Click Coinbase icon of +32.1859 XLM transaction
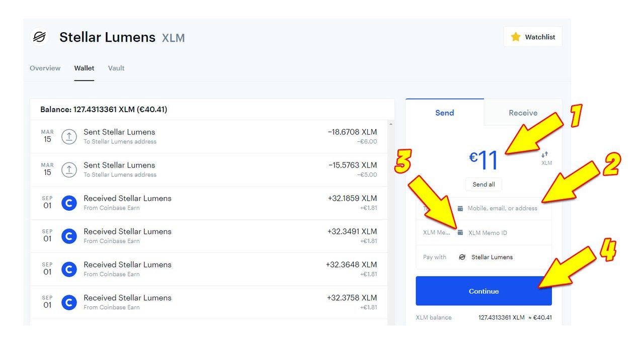The width and height of the screenshot is (644, 348). [69, 203]
